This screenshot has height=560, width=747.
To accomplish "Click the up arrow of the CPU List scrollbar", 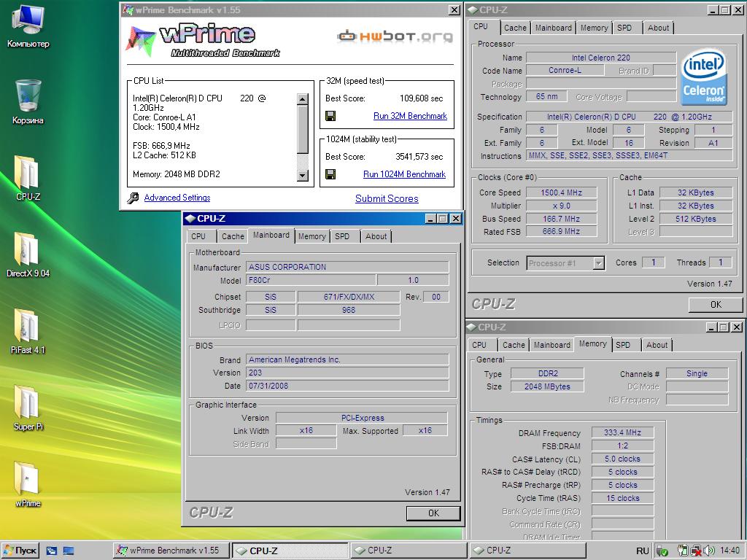I will (303, 99).
